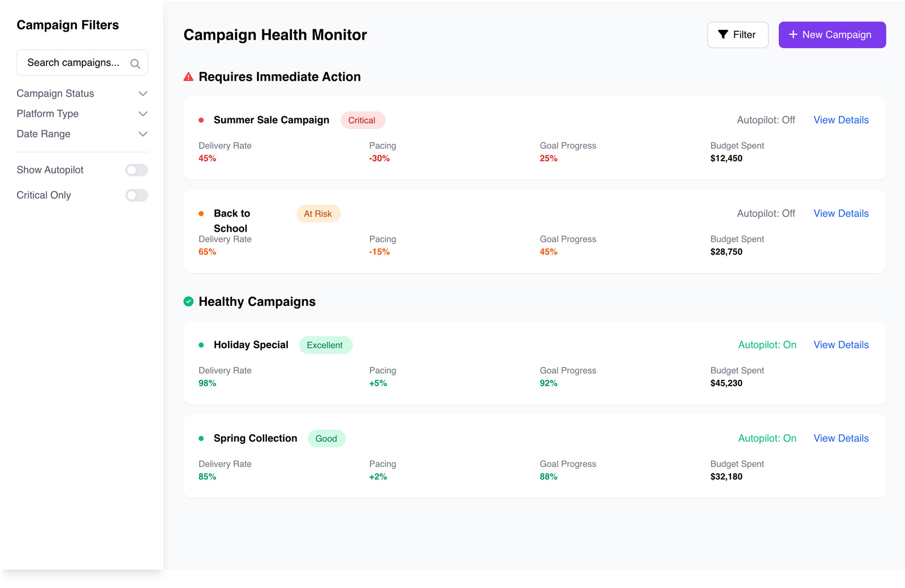Click the search magnifier icon
This screenshot has width=905, height=588.
(135, 64)
